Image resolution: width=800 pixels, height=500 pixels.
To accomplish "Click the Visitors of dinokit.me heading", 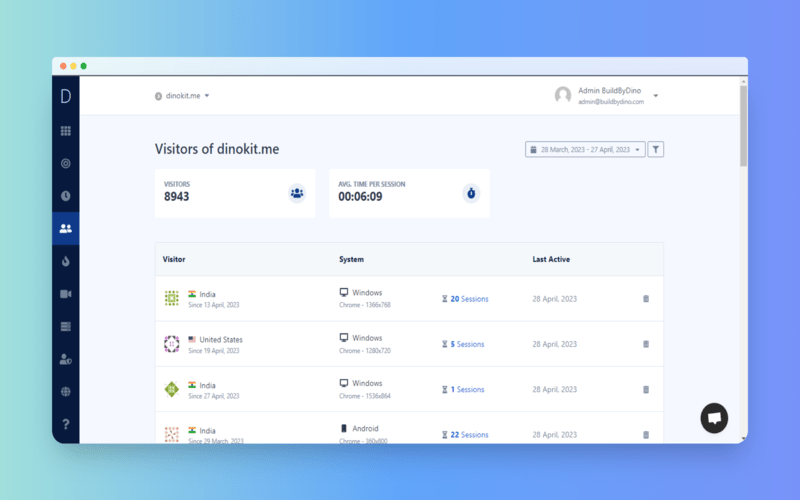I will click(x=217, y=149).
